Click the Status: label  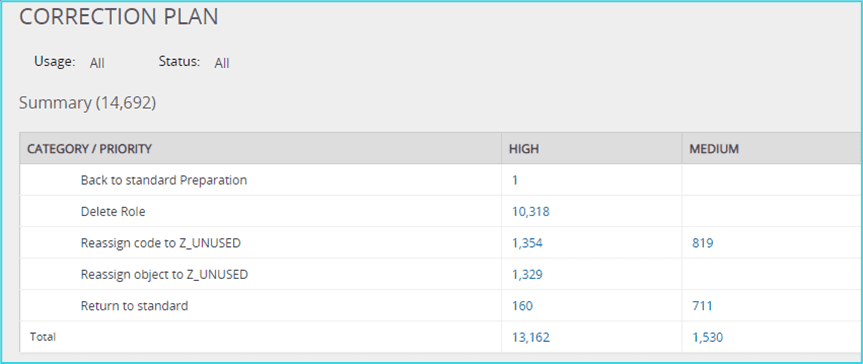(x=179, y=62)
